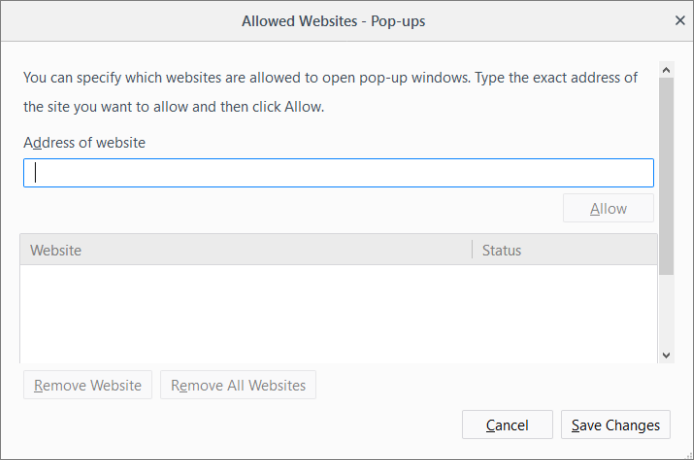This screenshot has height=460, width=694.
Task: Sort by the Status column header
Action: [x=564, y=250]
